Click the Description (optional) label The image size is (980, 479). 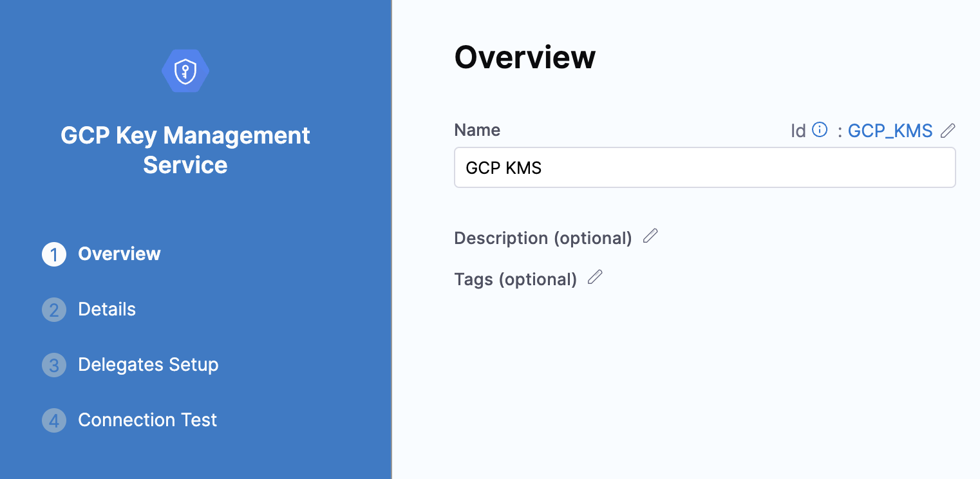coord(543,238)
